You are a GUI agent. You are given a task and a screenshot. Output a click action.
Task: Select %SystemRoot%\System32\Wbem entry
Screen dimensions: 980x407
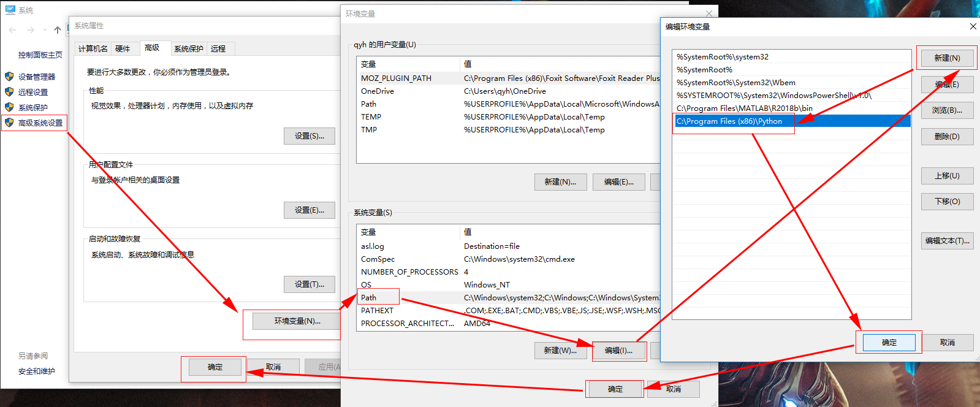(792, 82)
